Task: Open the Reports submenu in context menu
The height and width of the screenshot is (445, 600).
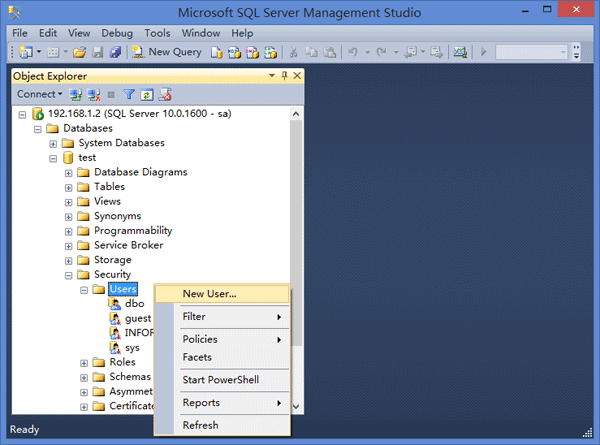Action: pyautogui.click(x=222, y=403)
